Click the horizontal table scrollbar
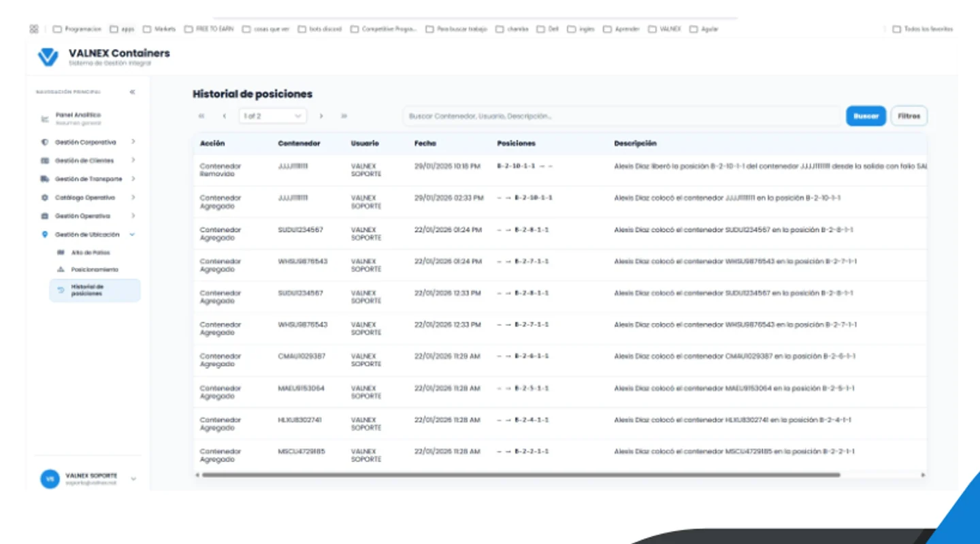This screenshot has height=544, width=980. [521, 475]
